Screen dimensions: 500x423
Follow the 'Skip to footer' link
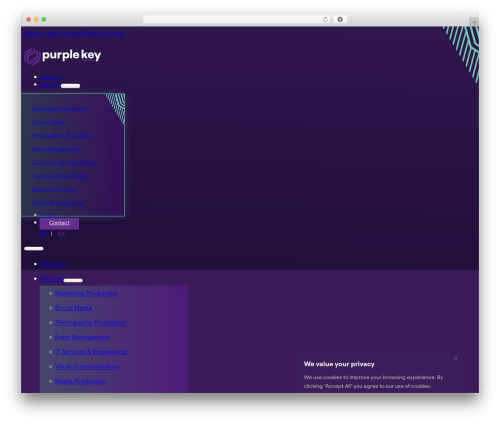tap(105, 33)
